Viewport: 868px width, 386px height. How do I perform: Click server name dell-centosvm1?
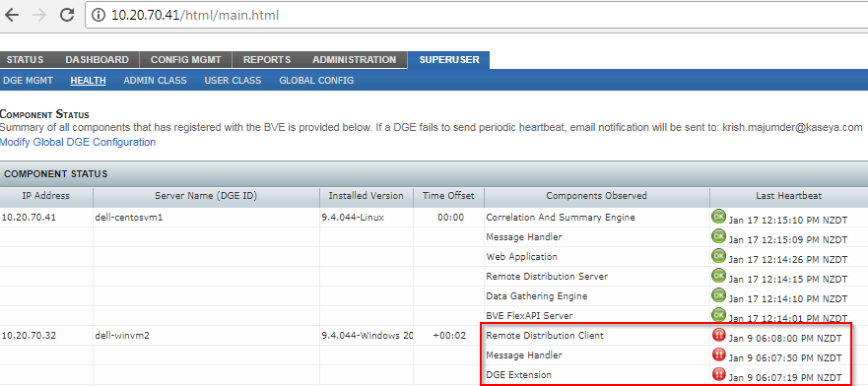(x=128, y=218)
